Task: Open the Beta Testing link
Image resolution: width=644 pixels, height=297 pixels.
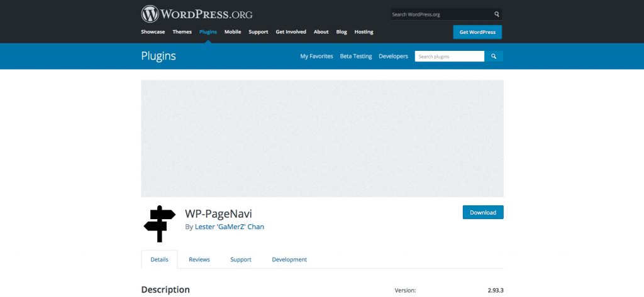Action: (x=356, y=57)
